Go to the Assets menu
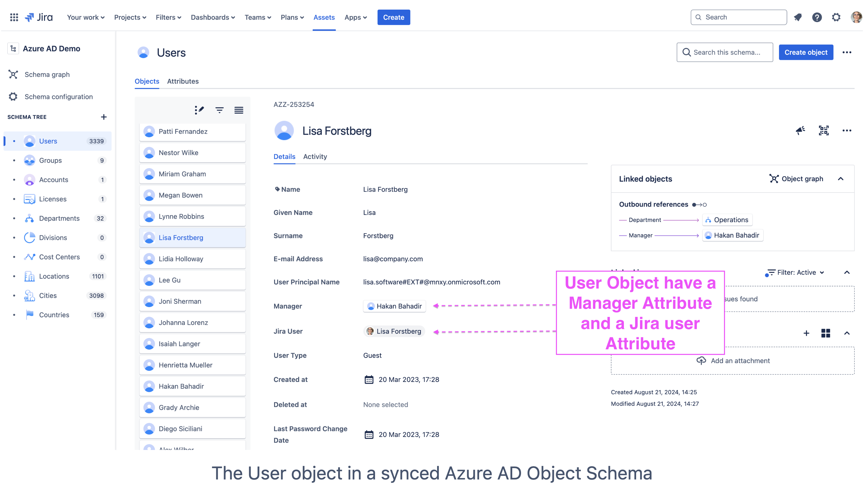The width and height of the screenshot is (868, 486). click(324, 17)
